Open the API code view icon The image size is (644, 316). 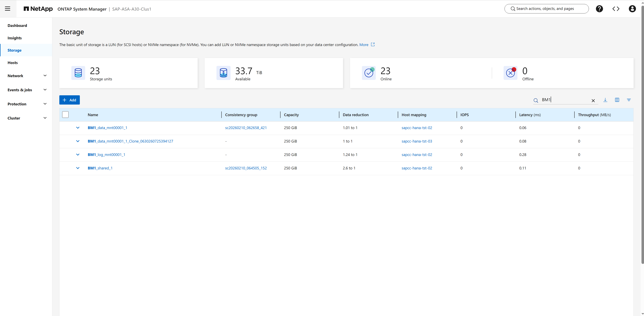click(x=616, y=9)
